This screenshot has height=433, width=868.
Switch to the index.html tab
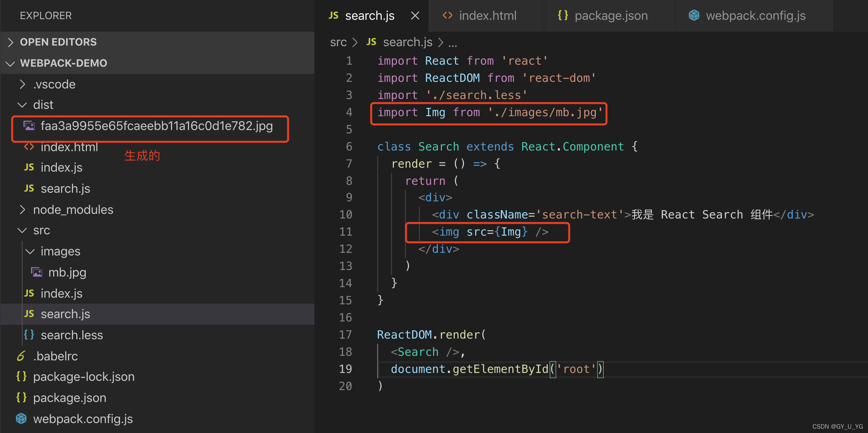tap(486, 16)
